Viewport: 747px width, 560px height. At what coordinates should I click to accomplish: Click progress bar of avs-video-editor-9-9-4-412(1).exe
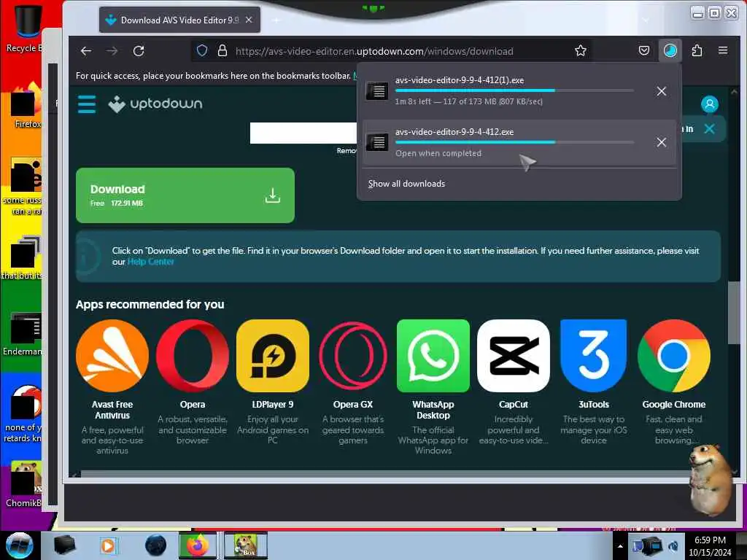pos(514,90)
